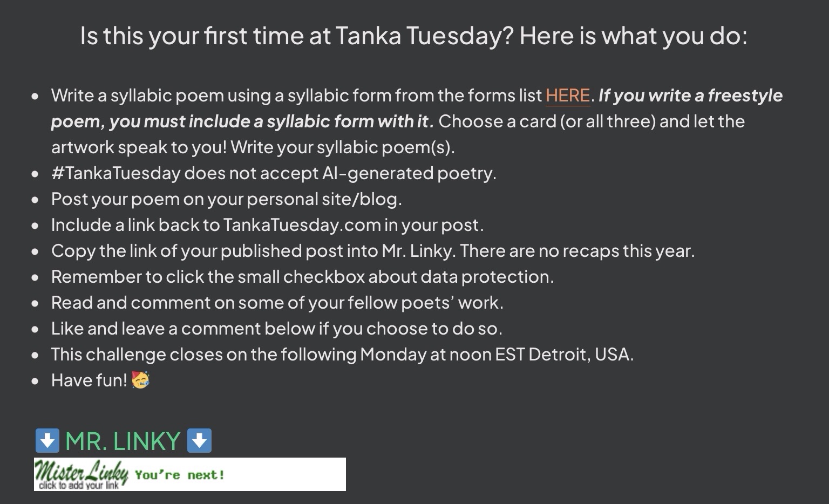Click the Mister Linky logo image

tap(81, 471)
